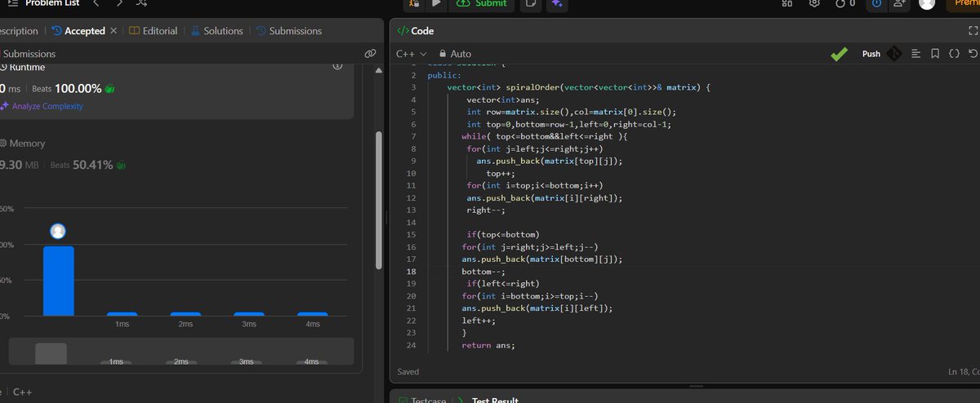980x403 pixels.
Task: Close the Accepted tab
Action: click(114, 31)
